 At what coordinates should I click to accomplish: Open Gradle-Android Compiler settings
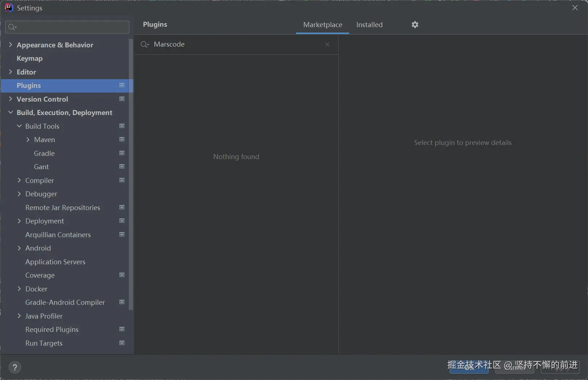(64, 302)
